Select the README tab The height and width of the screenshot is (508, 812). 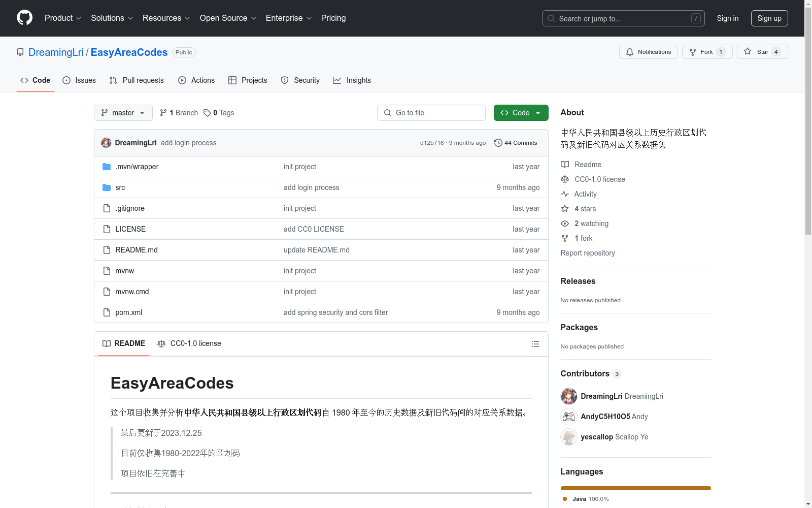point(124,343)
